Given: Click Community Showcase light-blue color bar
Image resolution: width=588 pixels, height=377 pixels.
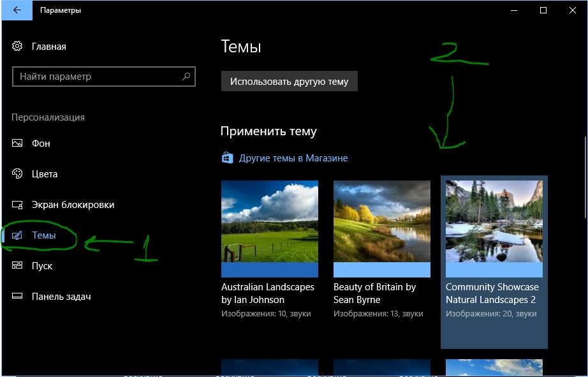Looking at the screenshot, I should click(x=494, y=270).
